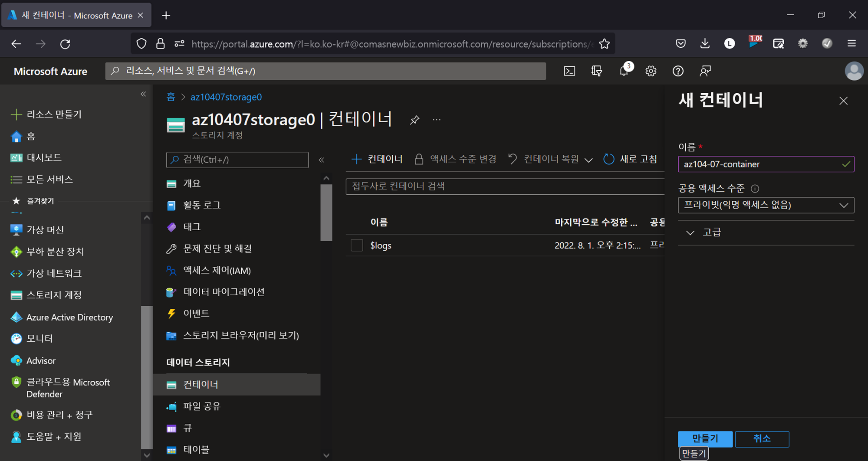Open help question mark icon
868x461 pixels.
678,71
